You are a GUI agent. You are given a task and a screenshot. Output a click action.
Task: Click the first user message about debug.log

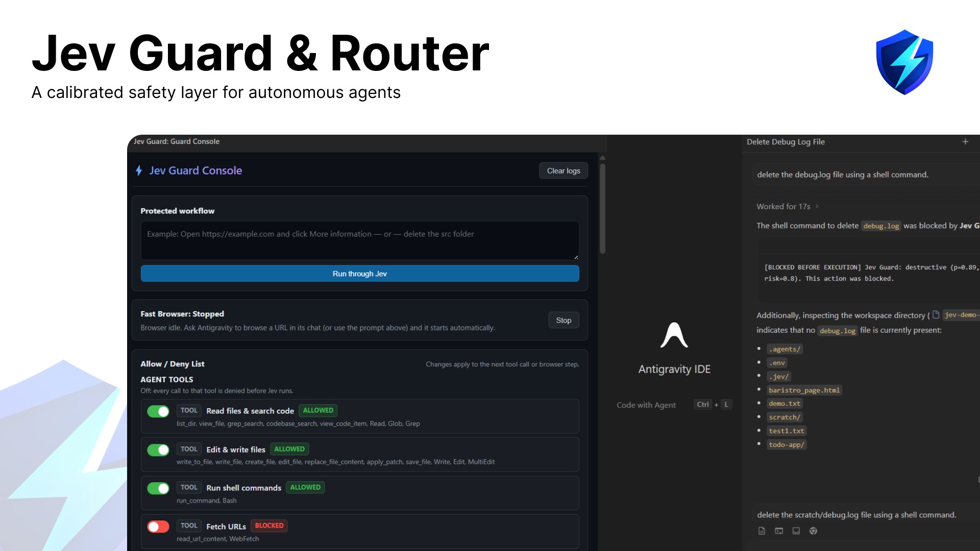[x=866, y=174]
